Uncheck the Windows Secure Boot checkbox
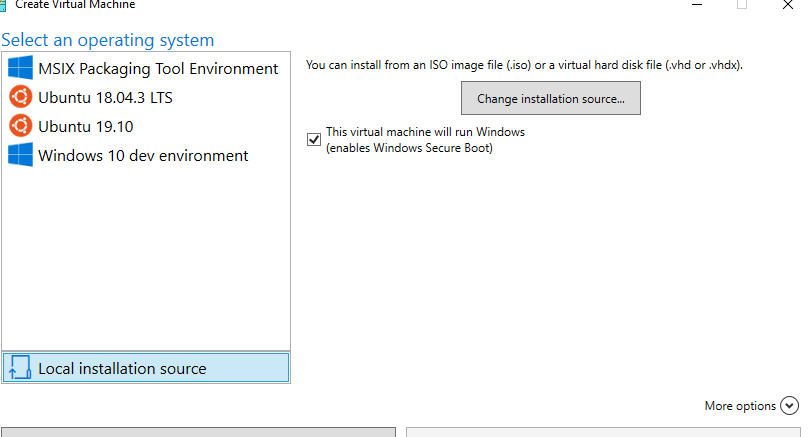This screenshot has width=811, height=437. (x=315, y=138)
